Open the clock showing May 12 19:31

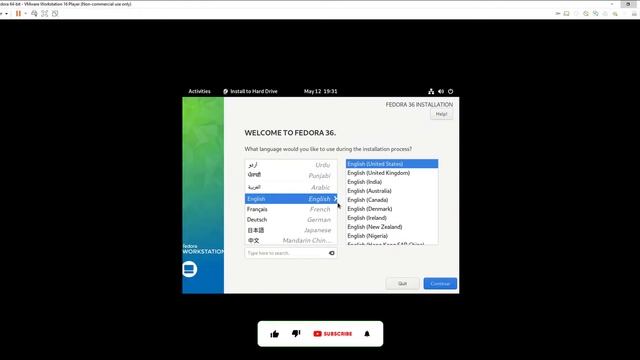[320, 91]
